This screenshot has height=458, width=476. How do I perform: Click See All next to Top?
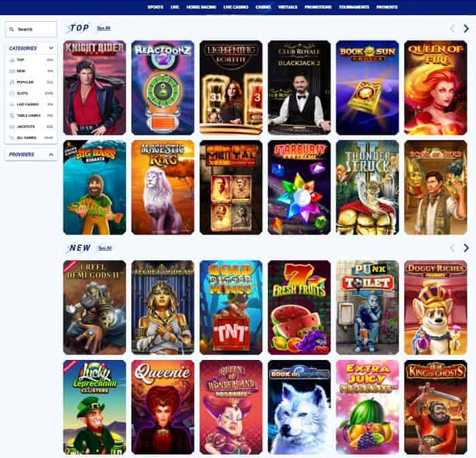103,29
